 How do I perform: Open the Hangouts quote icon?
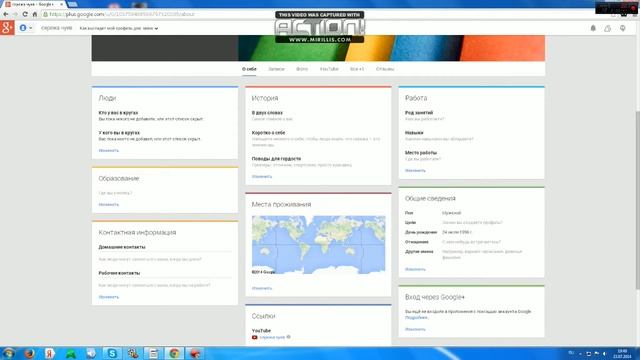(x=622, y=28)
